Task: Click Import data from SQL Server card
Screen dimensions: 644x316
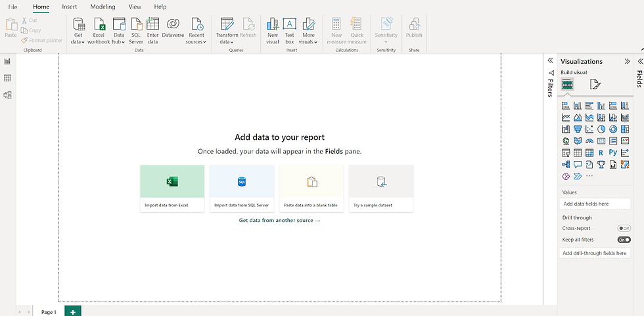Action: 242,189
